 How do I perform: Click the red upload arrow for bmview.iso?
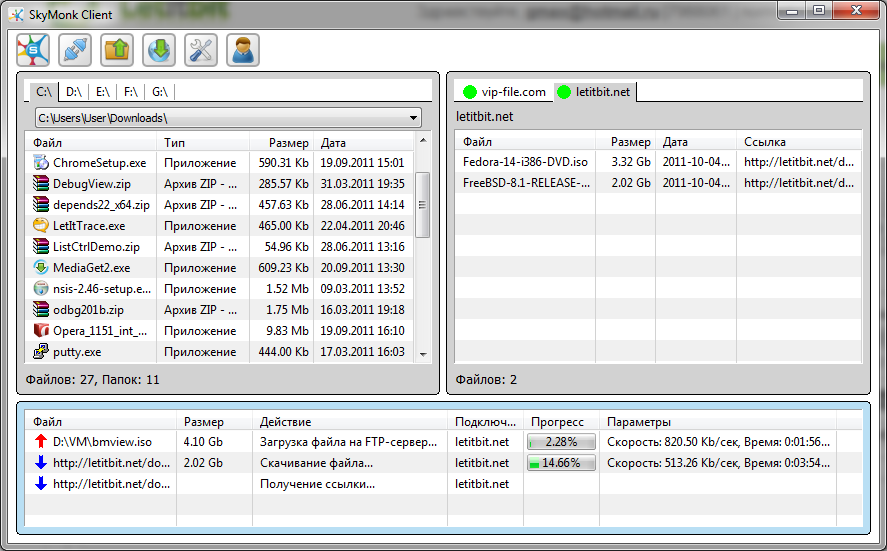point(41,441)
